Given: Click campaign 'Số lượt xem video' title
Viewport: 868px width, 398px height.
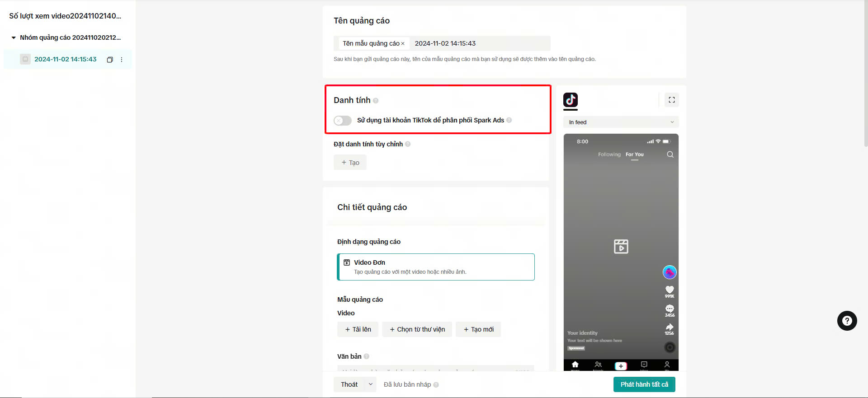Looking at the screenshot, I should click(65, 16).
